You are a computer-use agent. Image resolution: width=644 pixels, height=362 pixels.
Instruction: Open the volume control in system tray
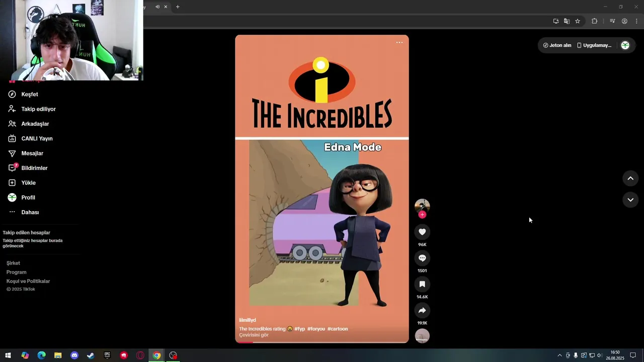(599, 355)
